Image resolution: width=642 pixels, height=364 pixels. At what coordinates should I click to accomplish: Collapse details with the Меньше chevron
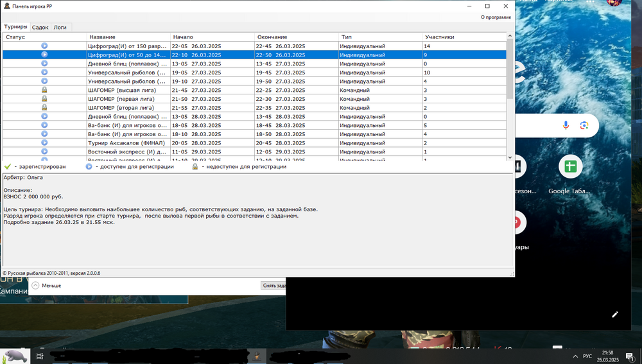tap(35, 285)
